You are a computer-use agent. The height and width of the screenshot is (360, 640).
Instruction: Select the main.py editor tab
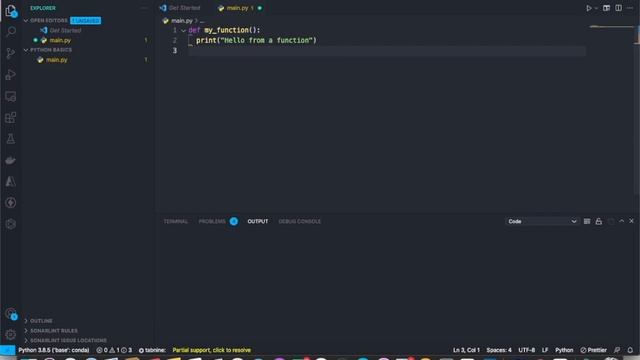pos(239,8)
